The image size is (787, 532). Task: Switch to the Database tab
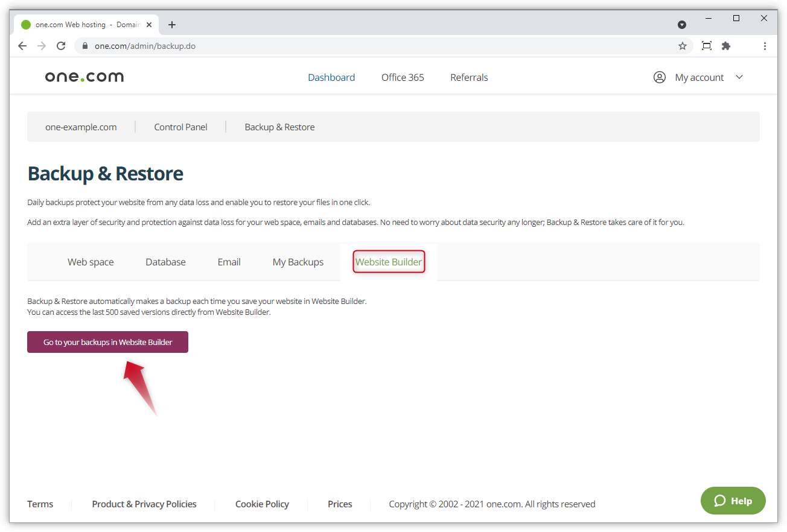click(165, 261)
